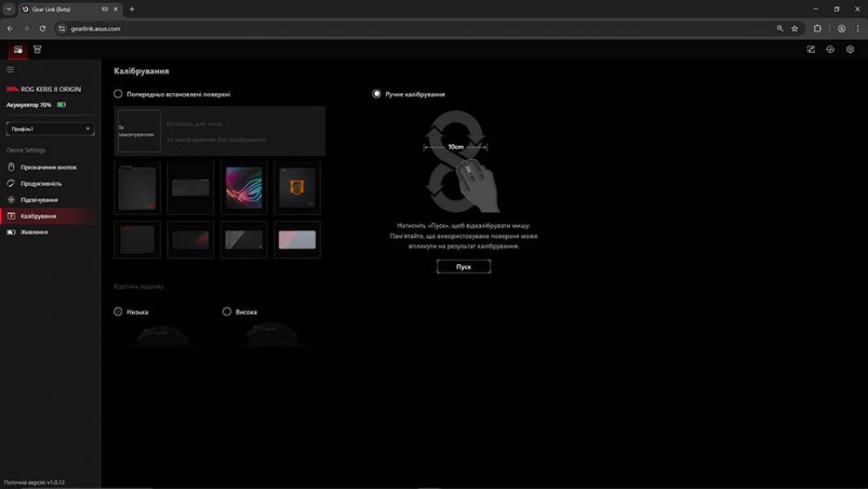
Task: Open the browser extensions puzzle icon
Action: click(817, 29)
